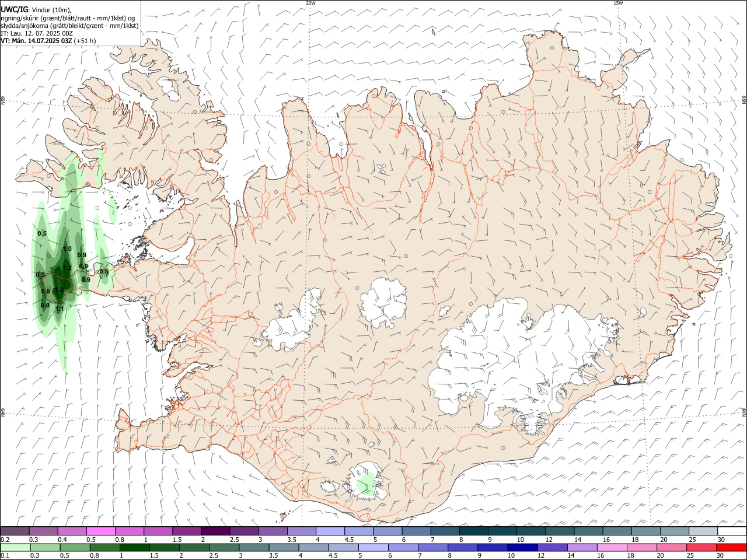
Task: Select the deep navy blue swatch labeled 10 in lower legend
Action: [522, 548]
